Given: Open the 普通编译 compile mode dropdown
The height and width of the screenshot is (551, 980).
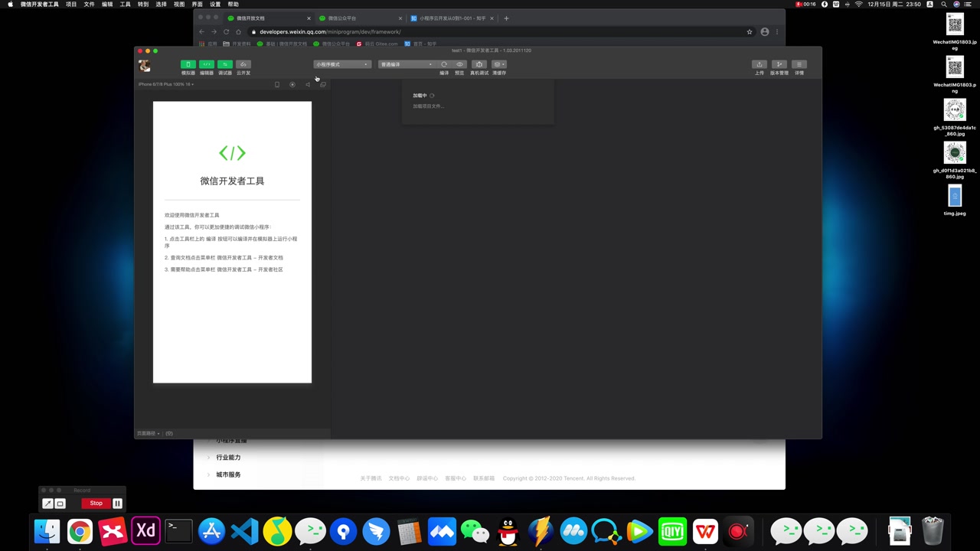Looking at the screenshot, I should click(x=406, y=64).
